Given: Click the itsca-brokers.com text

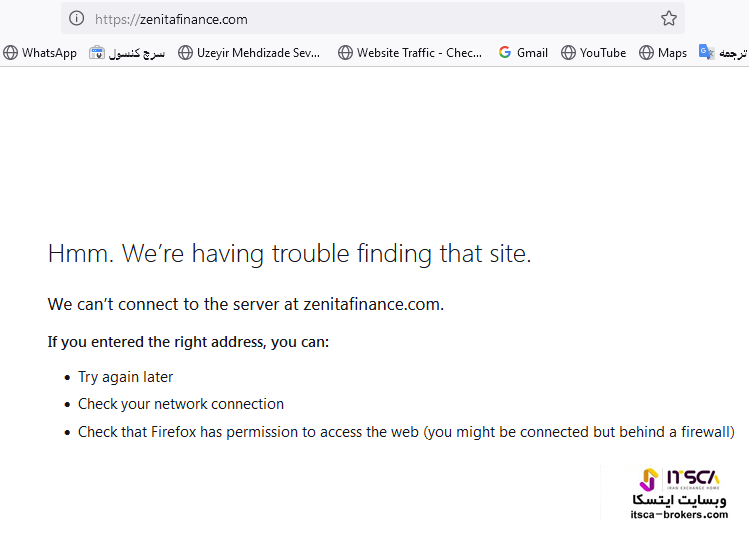Looking at the screenshot, I should 679,514.
